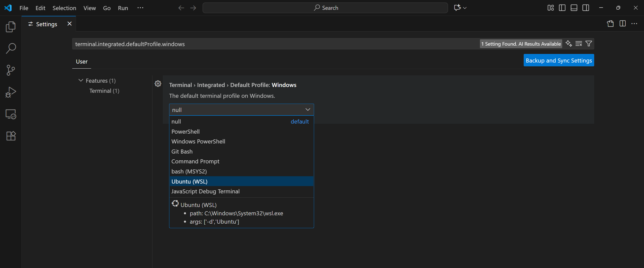
Task: Open the Source Control view
Action: click(x=11, y=70)
